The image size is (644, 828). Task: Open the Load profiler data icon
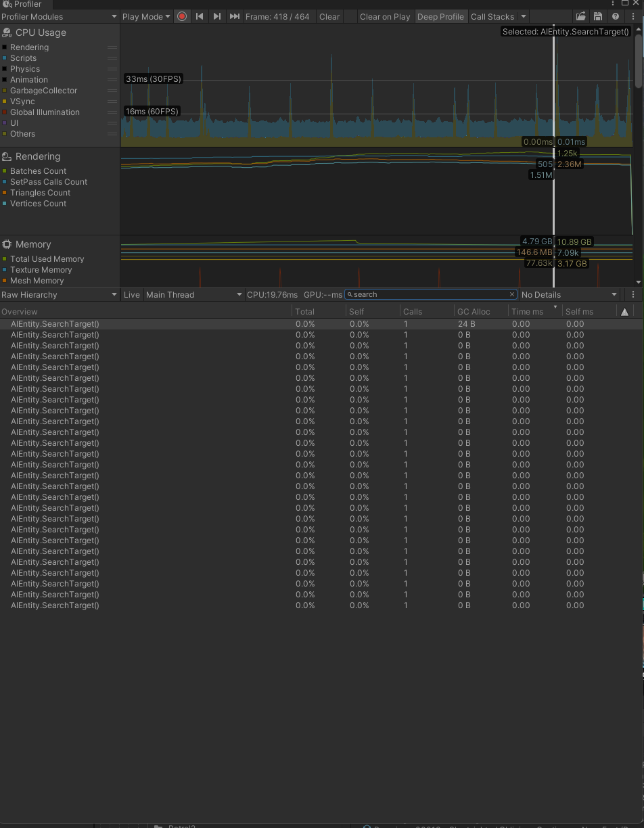coord(581,16)
